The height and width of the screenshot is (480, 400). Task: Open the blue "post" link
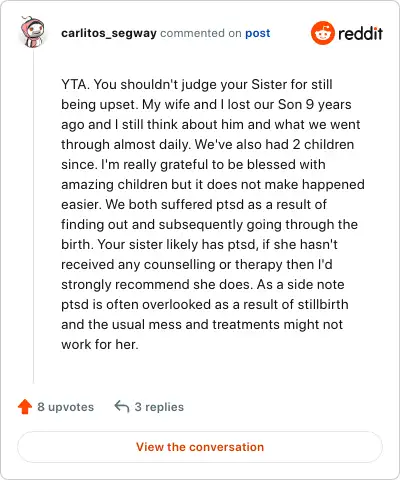click(258, 33)
